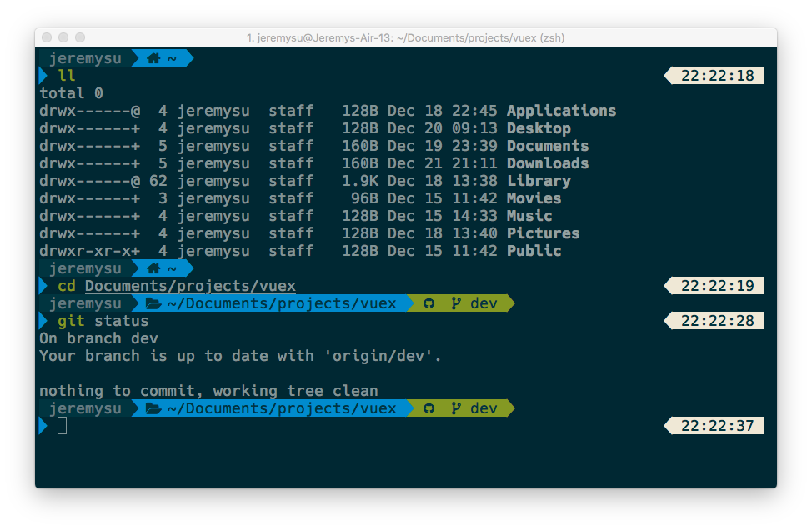
Task: Click the Downloads folder name in the listing
Action: pos(548,163)
